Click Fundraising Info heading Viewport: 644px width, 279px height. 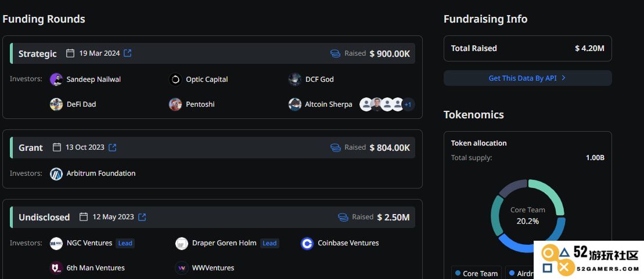[485, 19]
